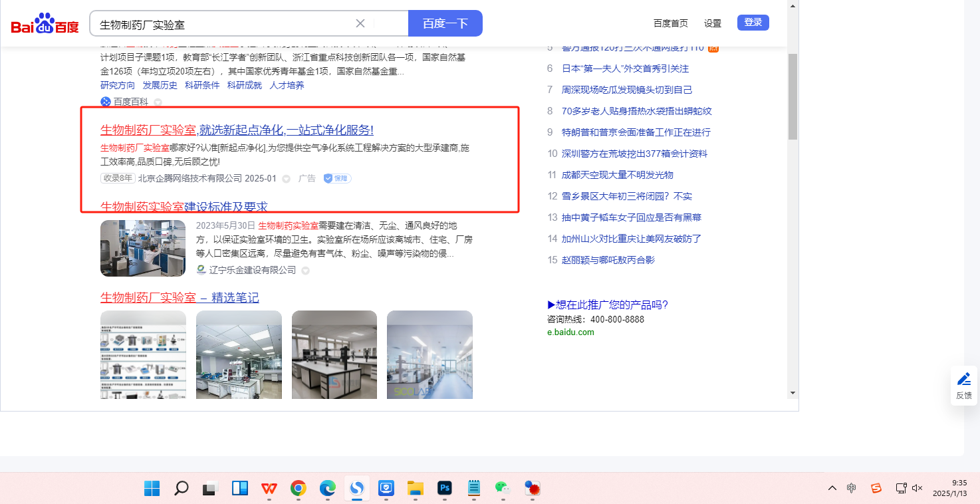Expand the arrow beside 辽宁乐金建设有限公司
Viewport: 980px width, 504px height.
click(305, 271)
